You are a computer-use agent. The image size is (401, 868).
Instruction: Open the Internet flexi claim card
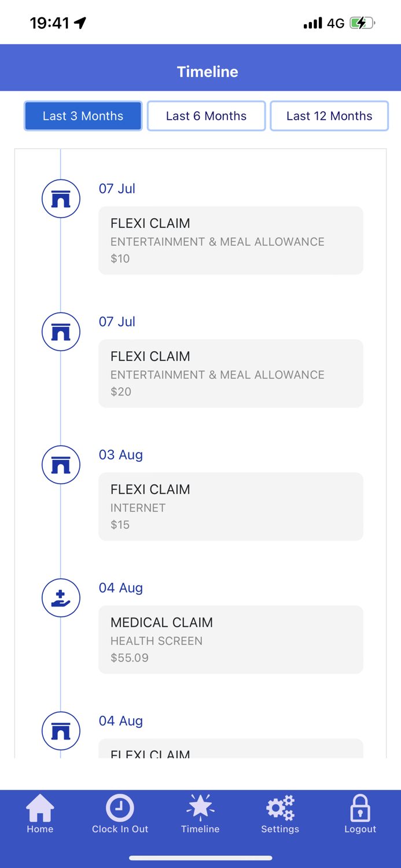230,506
